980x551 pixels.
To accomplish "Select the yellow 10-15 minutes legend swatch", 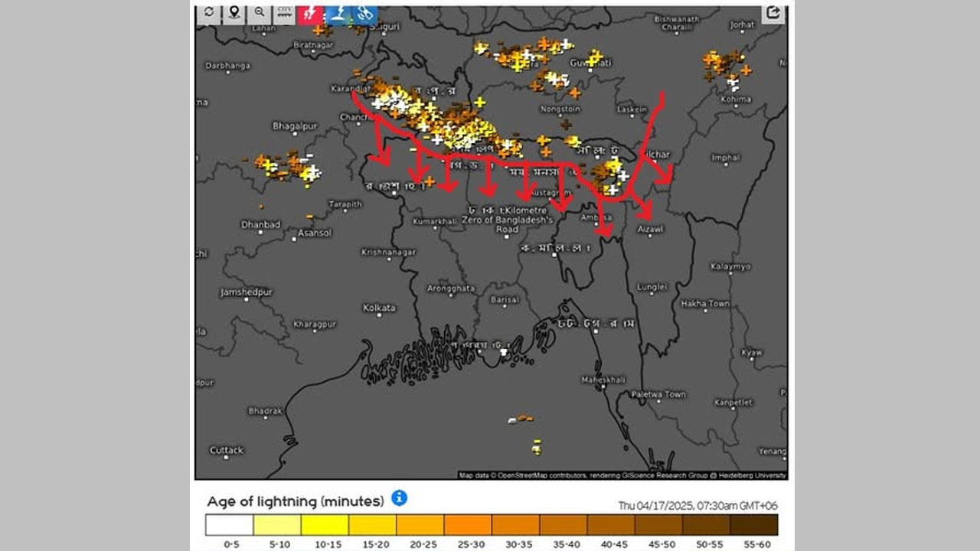I will click(325, 525).
